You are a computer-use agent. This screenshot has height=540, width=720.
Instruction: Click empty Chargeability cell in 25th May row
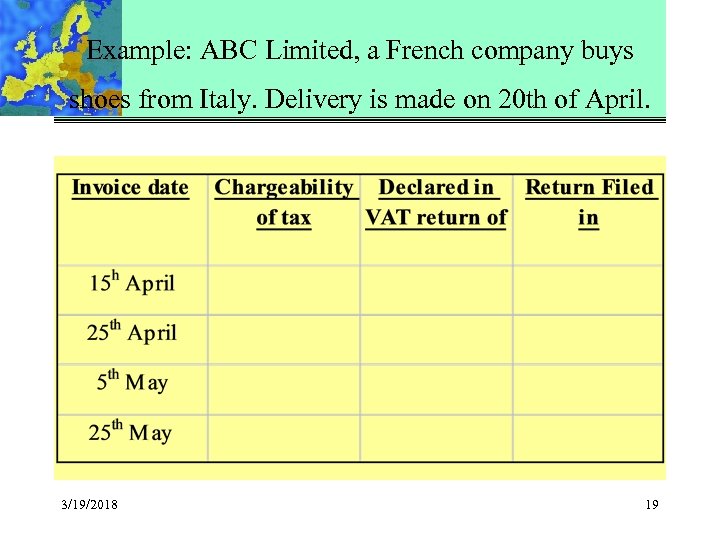coord(284,438)
